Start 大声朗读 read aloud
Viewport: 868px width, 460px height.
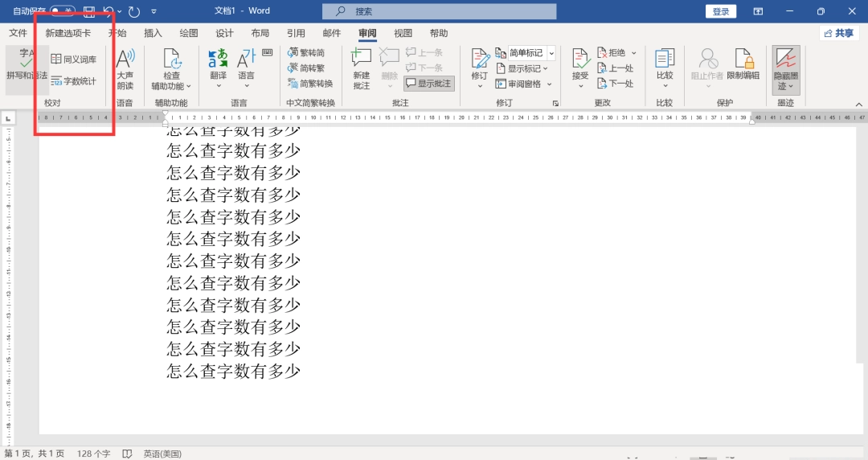tap(125, 69)
